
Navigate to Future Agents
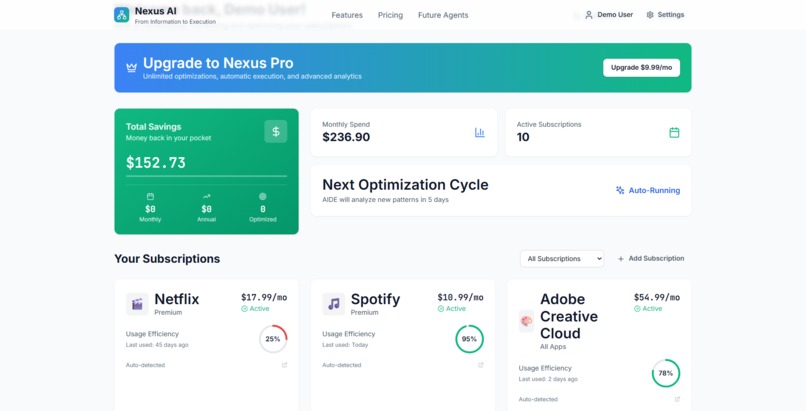click(x=443, y=15)
